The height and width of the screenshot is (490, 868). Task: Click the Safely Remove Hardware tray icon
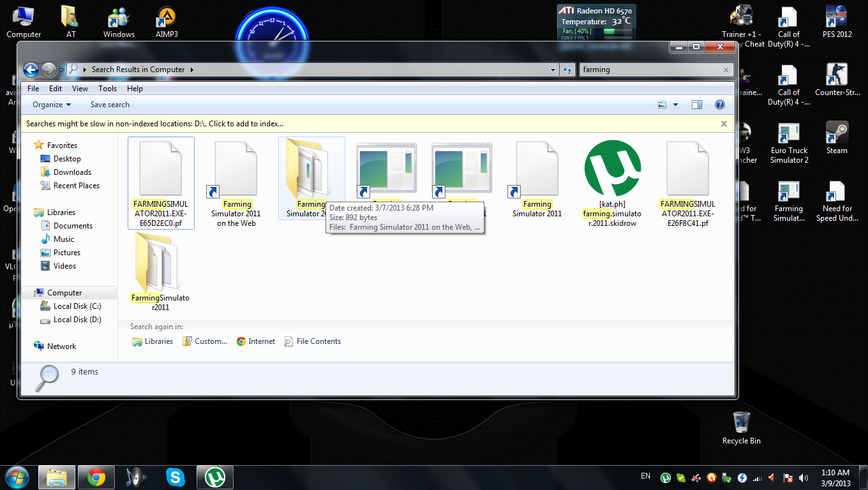[726, 477]
